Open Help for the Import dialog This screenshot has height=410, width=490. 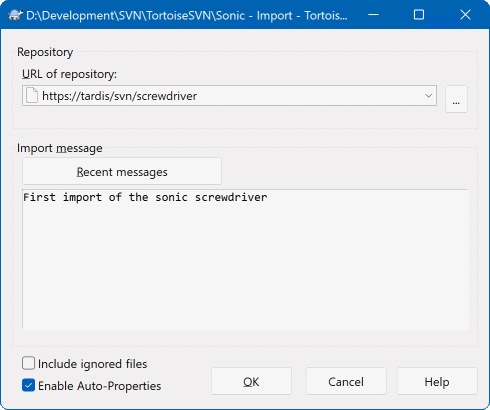[437, 381]
